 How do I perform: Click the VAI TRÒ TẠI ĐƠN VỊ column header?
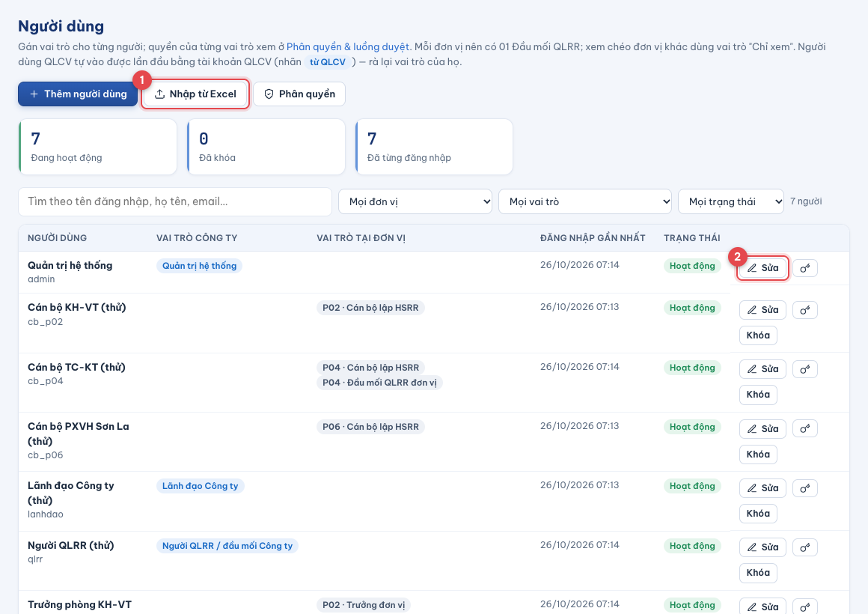[361, 237]
